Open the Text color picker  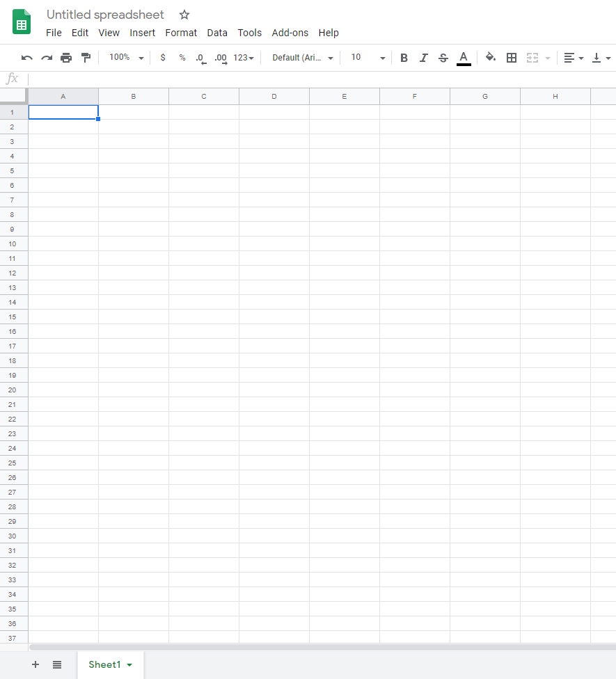coord(464,58)
